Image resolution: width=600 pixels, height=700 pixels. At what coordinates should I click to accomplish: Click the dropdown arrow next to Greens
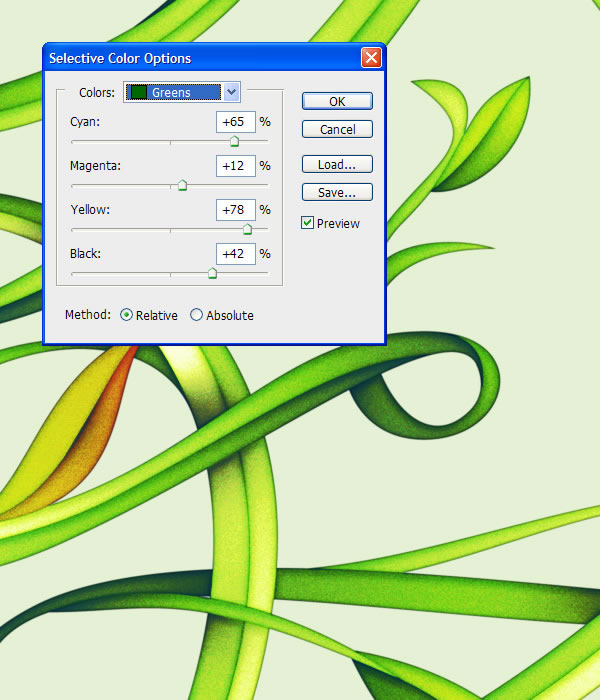point(231,92)
